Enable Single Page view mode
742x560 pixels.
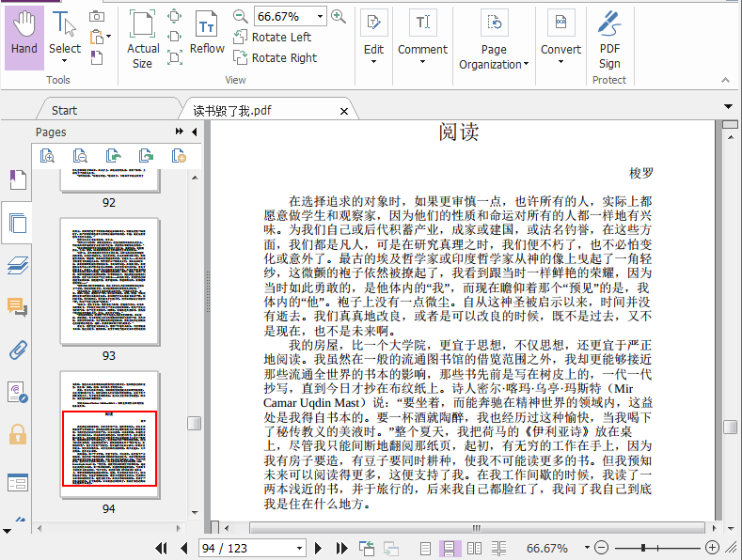(425, 548)
